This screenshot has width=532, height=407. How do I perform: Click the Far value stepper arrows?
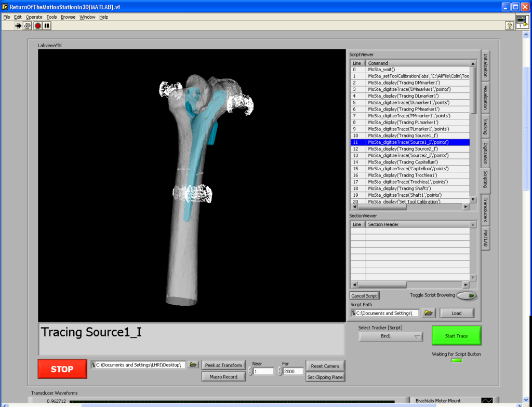(280, 371)
